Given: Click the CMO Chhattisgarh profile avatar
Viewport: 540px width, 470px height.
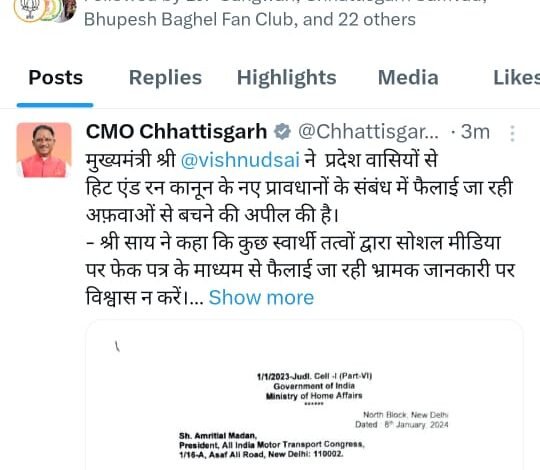Looking at the screenshot, I should click(x=44, y=150).
